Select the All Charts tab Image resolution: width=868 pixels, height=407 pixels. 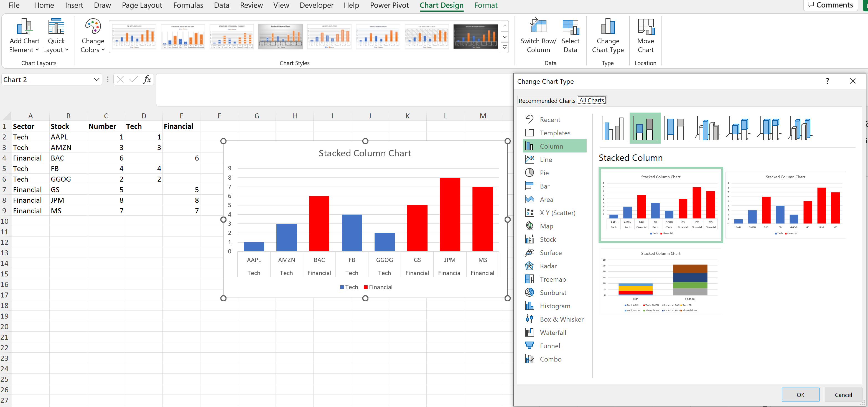click(592, 100)
